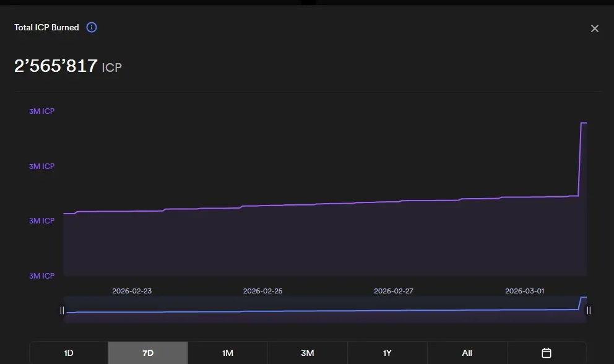Click the spike peak on the purple line

pyautogui.click(x=584, y=123)
